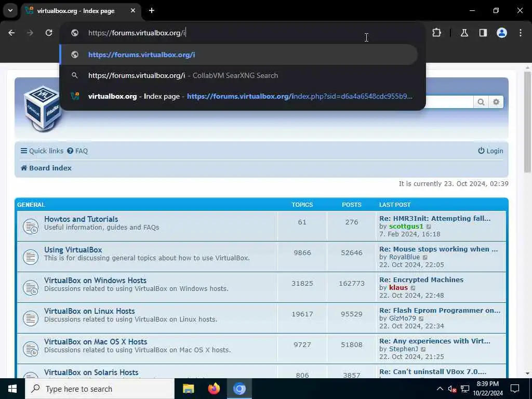
Task: Open advanced search gear icon
Action: [496, 102]
